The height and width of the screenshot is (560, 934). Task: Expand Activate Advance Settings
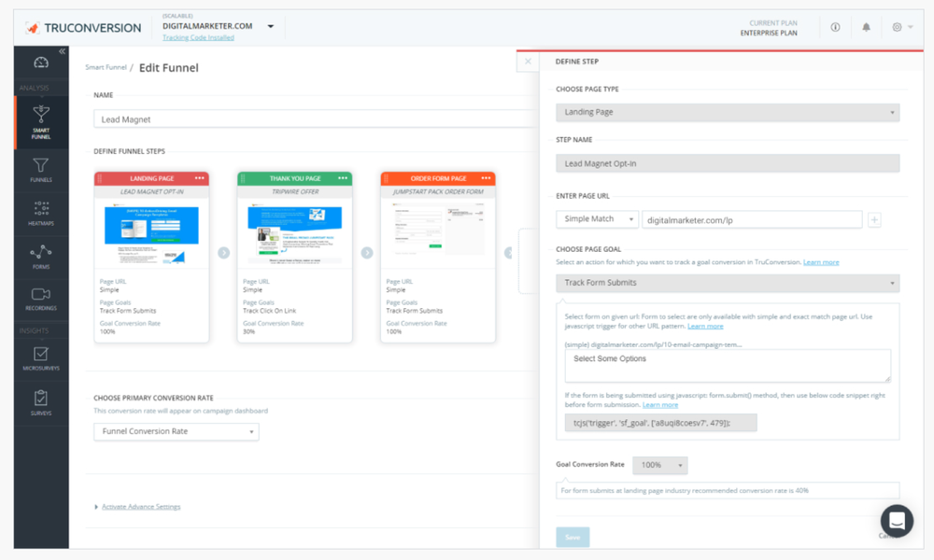(x=141, y=507)
